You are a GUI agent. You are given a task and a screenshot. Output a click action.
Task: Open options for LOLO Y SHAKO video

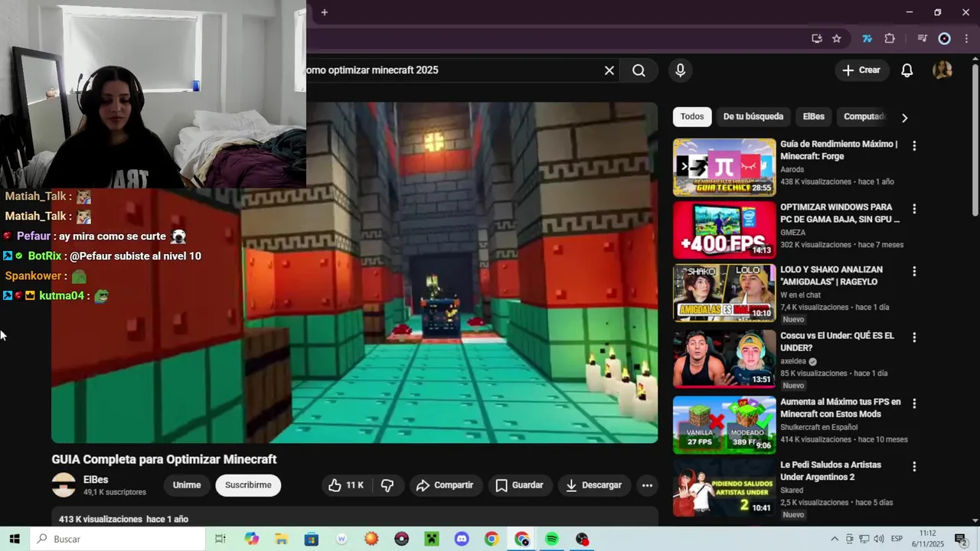914,271
